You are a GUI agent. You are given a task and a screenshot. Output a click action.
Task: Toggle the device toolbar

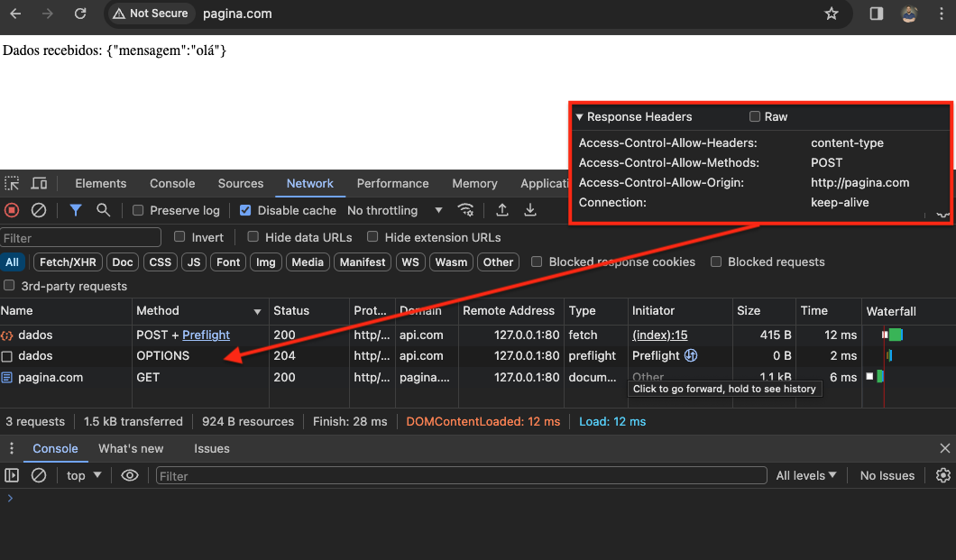(39, 183)
